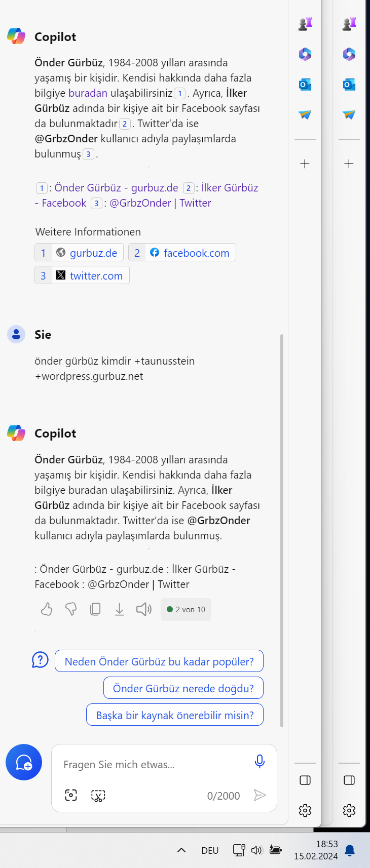This screenshot has height=868, width=370.
Task: Click the thumbs up like icon
Action: point(47,609)
